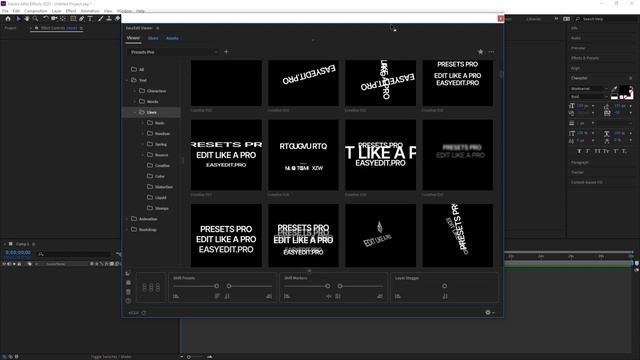Toggle the video eye column in timeline
Viewport: 640px width, 360px height.
(x=4, y=264)
